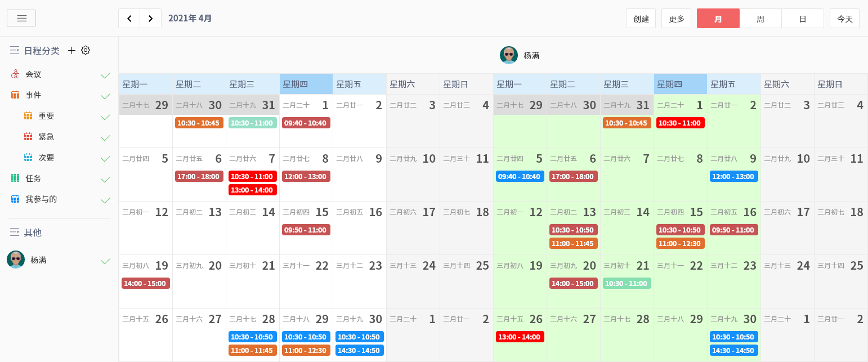Click plus icon to add schedule category

pyautogui.click(x=71, y=50)
